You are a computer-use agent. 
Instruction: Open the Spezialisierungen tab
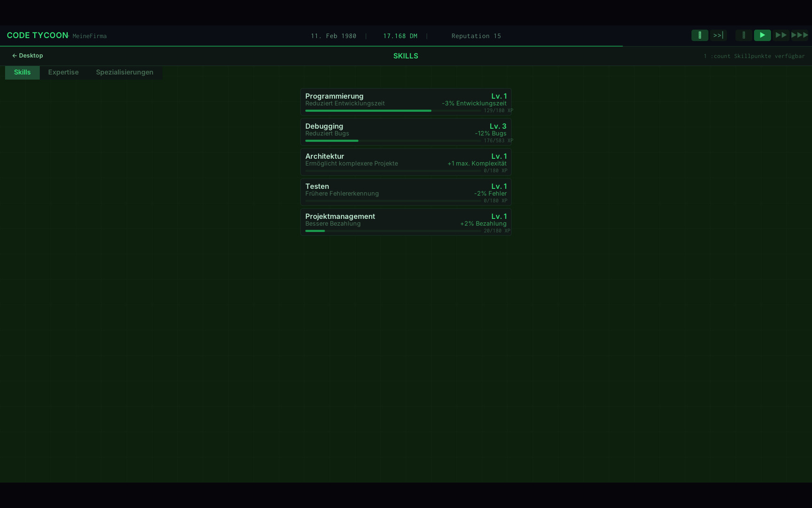125,72
